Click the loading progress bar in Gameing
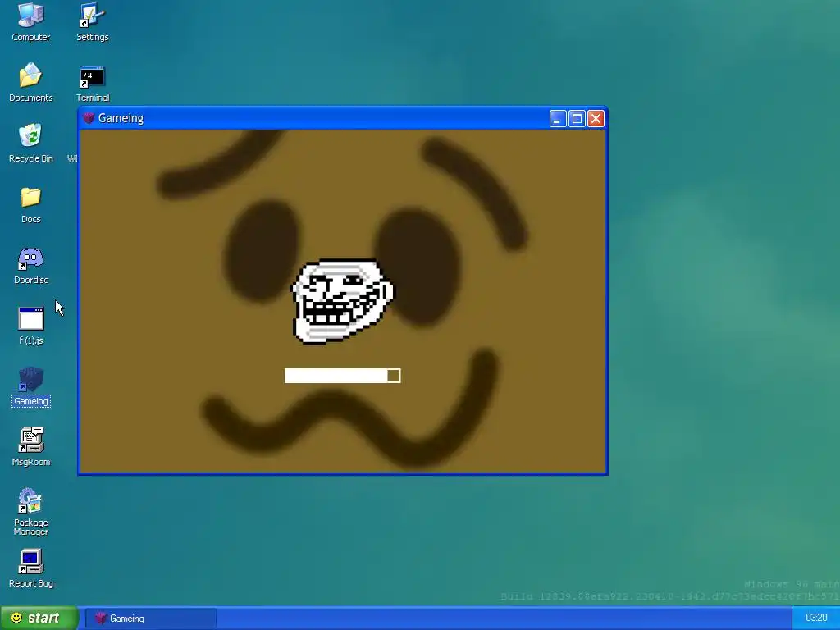Viewport: 840px width, 630px height. click(342, 376)
